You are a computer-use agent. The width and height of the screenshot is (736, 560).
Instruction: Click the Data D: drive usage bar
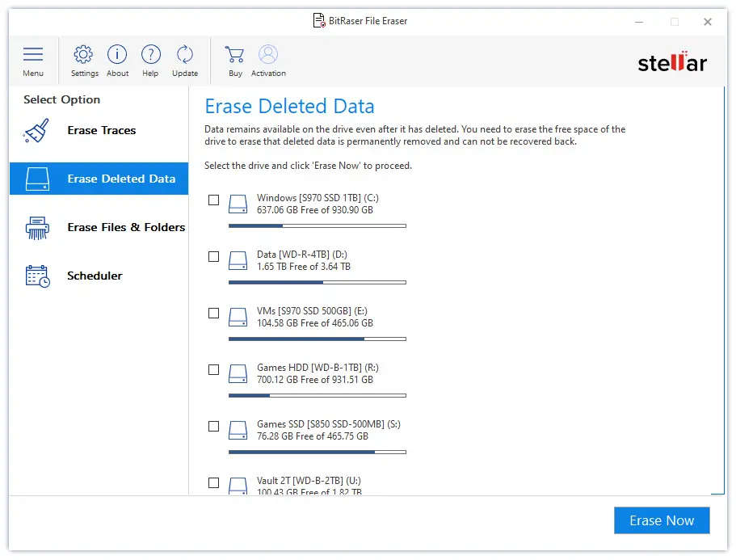pyautogui.click(x=318, y=283)
